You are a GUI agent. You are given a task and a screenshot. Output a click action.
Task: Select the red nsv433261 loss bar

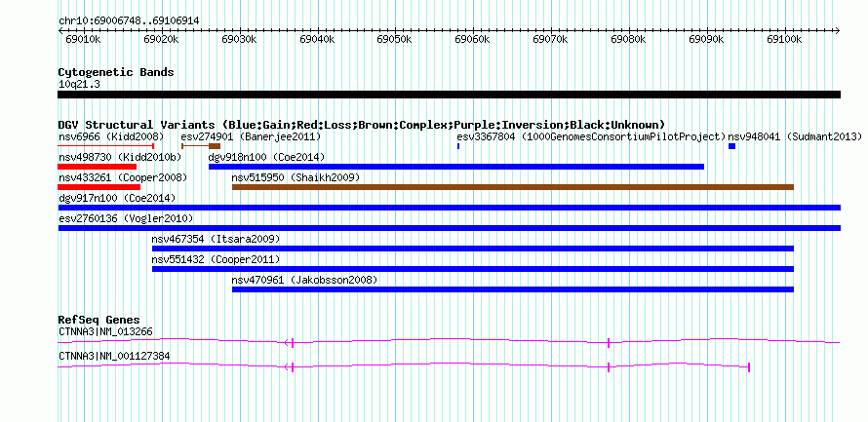coord(99,187)
